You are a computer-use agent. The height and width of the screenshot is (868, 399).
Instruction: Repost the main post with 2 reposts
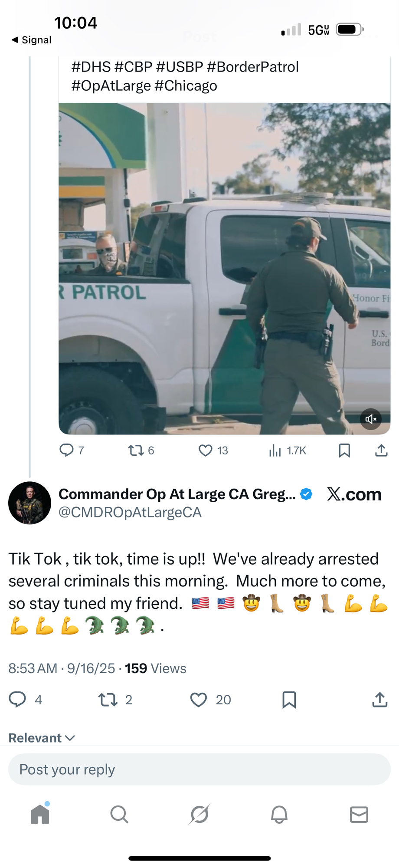(108, 700)
